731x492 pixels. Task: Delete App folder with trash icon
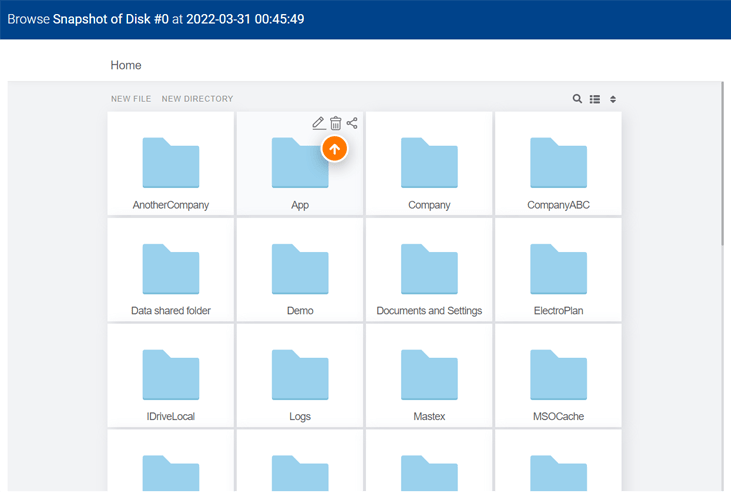coord(336,123)
